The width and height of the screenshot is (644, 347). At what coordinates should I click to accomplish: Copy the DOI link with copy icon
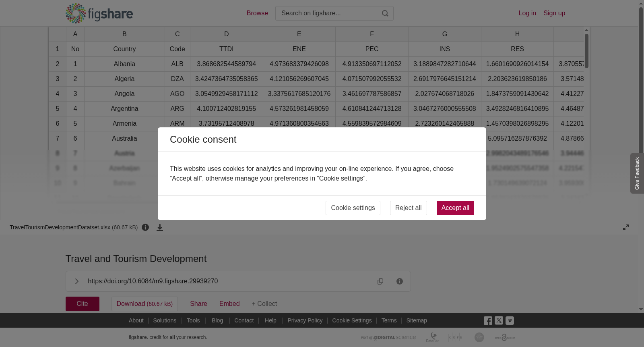[380, 281]
